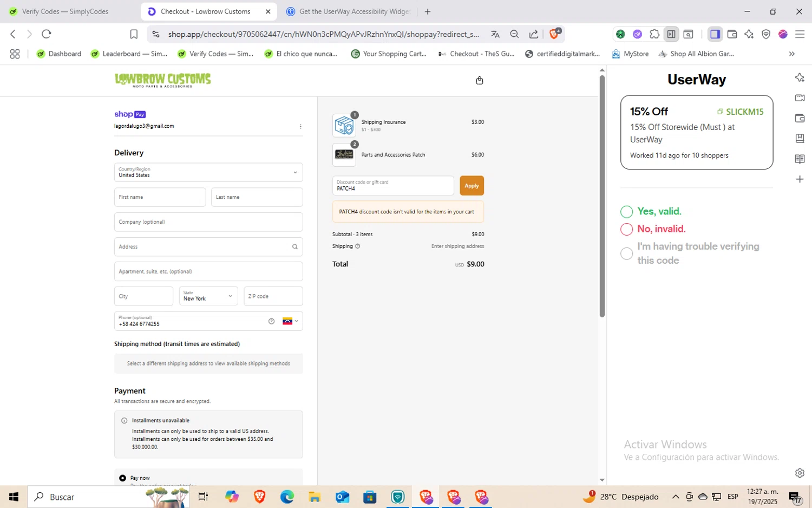Viewport: 812px width, 508px height.
Task: Toggle the browser sidebar panel icon
Action: pos(715,34)
